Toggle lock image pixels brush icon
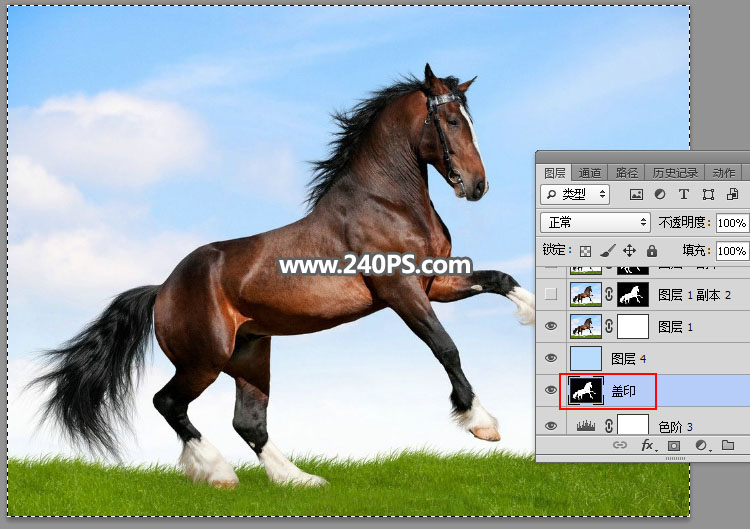 (607, 251)
